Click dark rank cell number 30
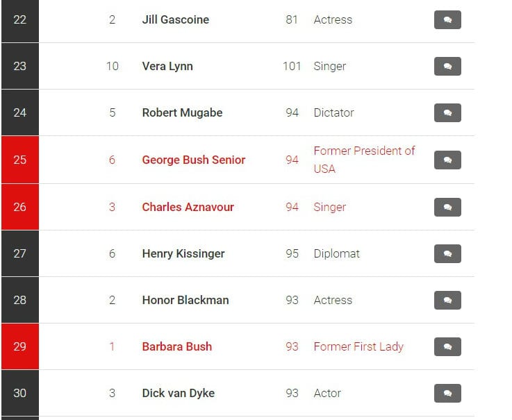The image size is (512, 420). [20, 393]
